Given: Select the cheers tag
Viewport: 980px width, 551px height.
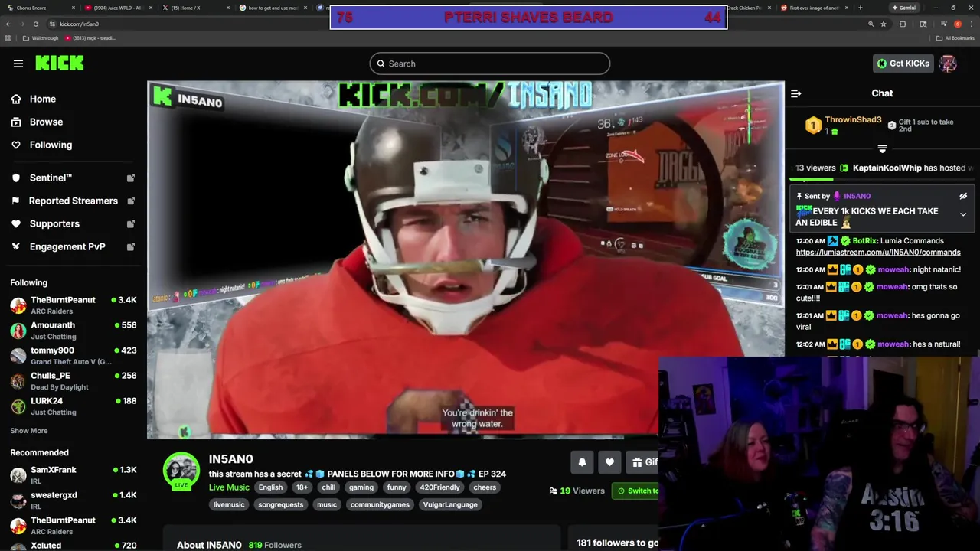Looking at the screenshot, I should 485,487.
